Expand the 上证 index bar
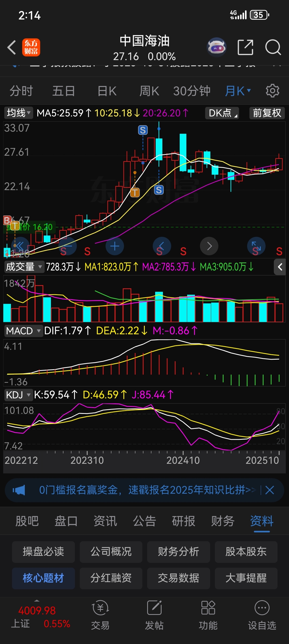The height and width of the screenshot is (644, 289). (x=37, y=601)
